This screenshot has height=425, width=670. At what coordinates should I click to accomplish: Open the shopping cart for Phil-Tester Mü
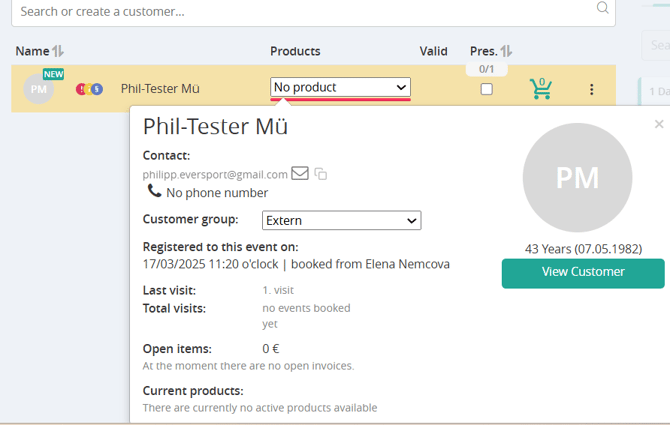pyautogui.click(x=541, y=89)
